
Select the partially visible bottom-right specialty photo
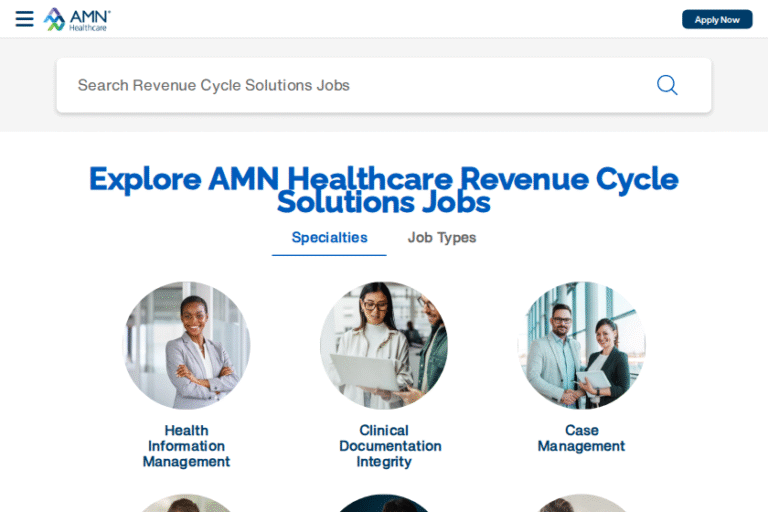pyautogui.click(x=581, y=503)
